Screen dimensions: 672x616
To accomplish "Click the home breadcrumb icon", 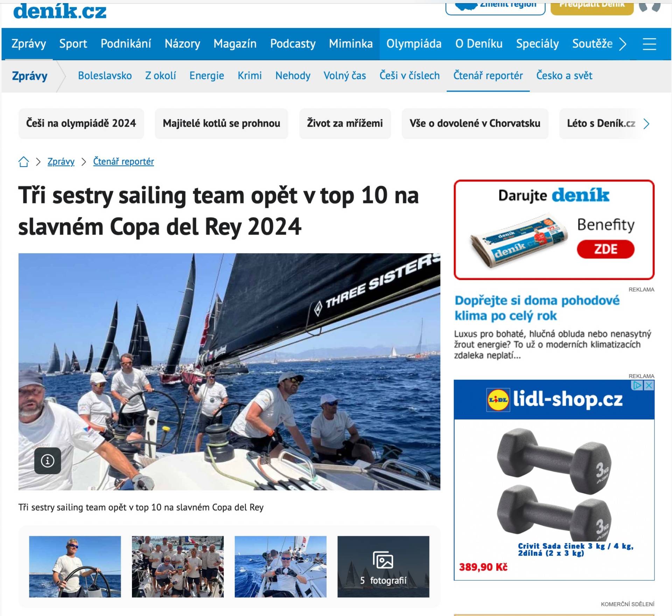I will click(23, 162).
